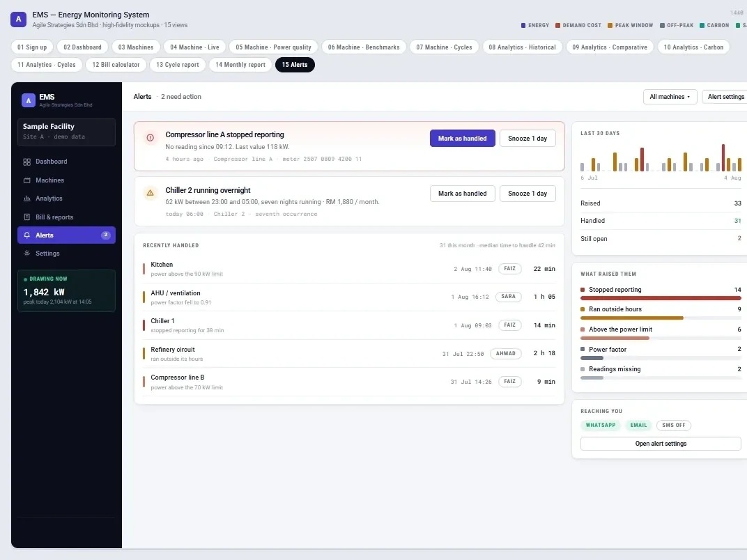
Task: Open the 09 Analytics · Comparative tab
Action: 609,47
